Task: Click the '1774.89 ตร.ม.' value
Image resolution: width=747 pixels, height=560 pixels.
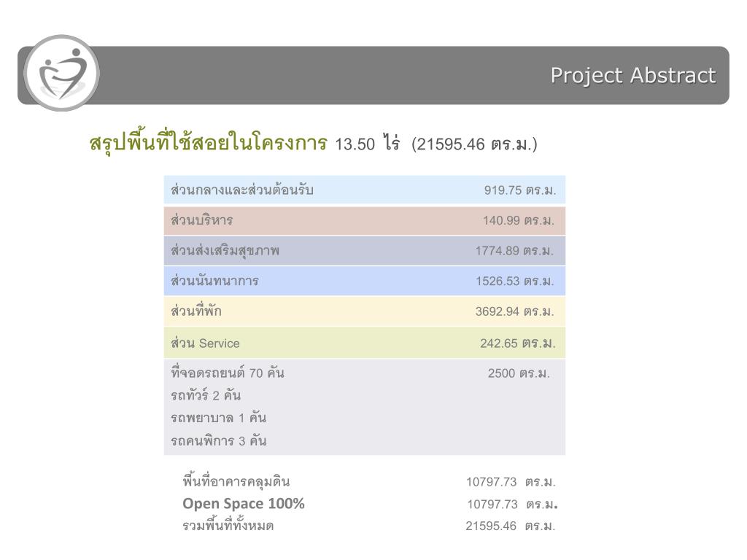Action: click(x=514, y=251)
